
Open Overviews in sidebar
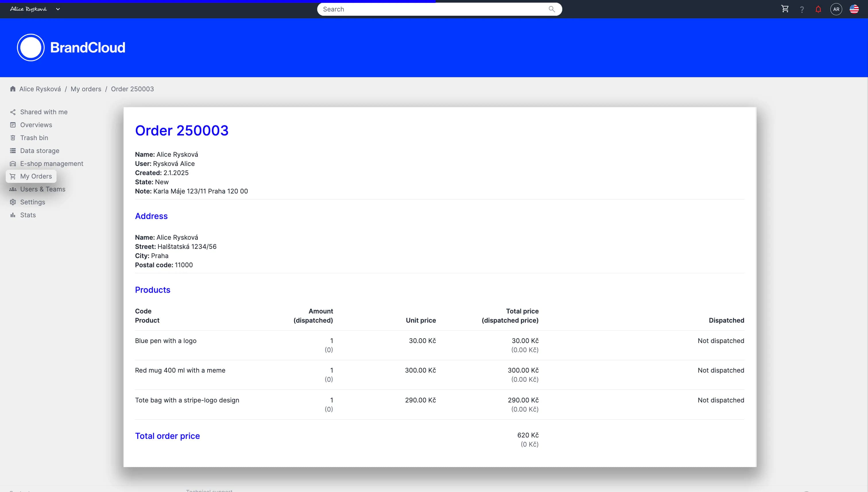[36, 125]
